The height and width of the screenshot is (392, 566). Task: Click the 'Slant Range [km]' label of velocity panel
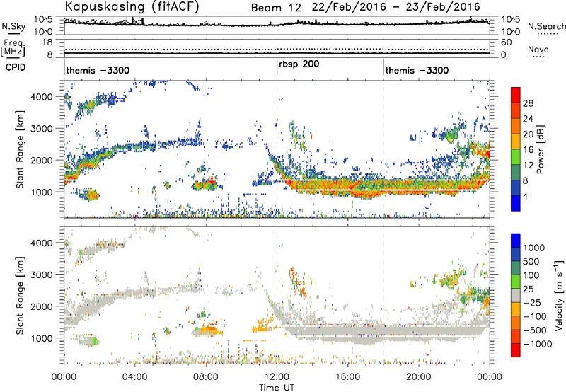pyautogui.click(x=20, y=296)
